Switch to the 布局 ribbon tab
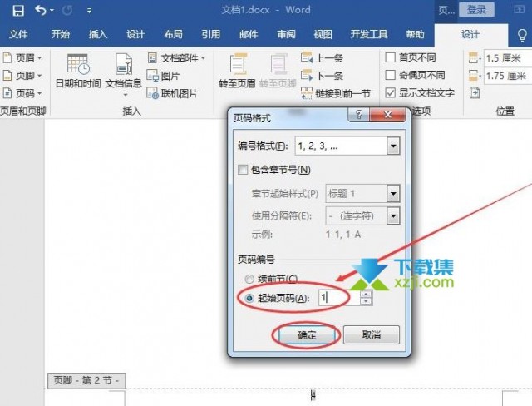Screen dimensions: 532x406 [x=174, y=34]
